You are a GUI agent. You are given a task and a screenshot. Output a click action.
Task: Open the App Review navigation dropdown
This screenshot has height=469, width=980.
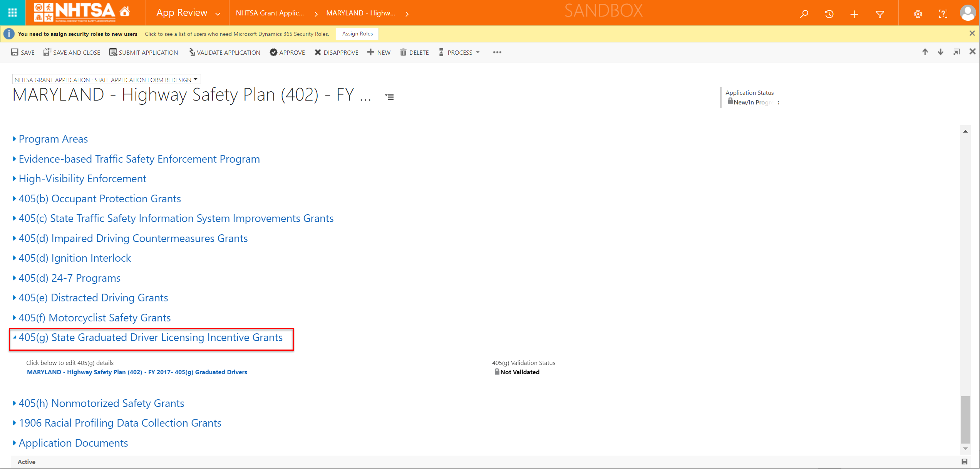[218, 14]
